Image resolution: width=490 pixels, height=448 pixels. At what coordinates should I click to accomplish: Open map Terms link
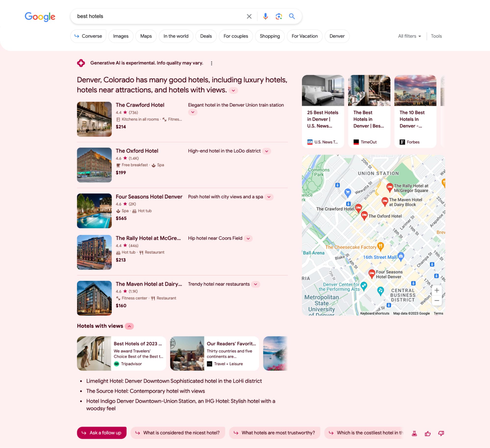tap(438, 314)
